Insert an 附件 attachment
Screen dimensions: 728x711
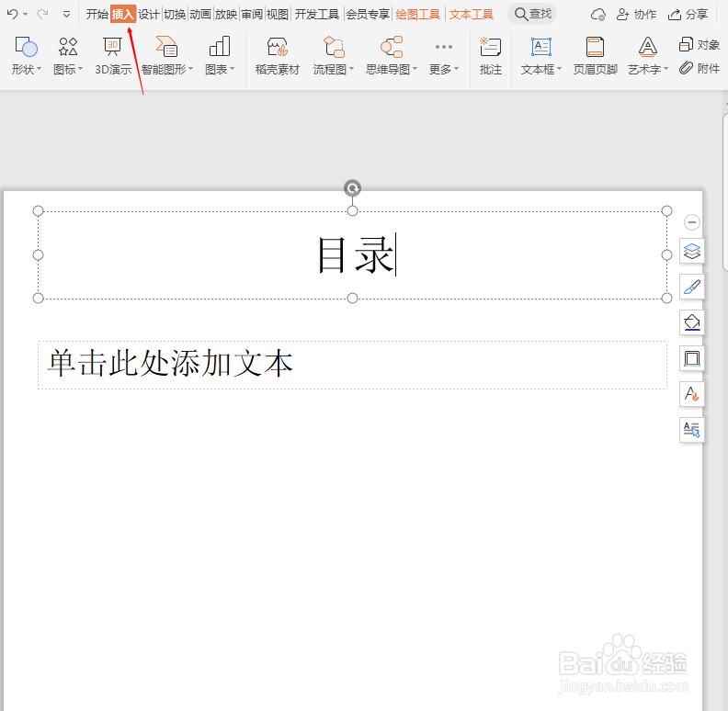point(700,69)
